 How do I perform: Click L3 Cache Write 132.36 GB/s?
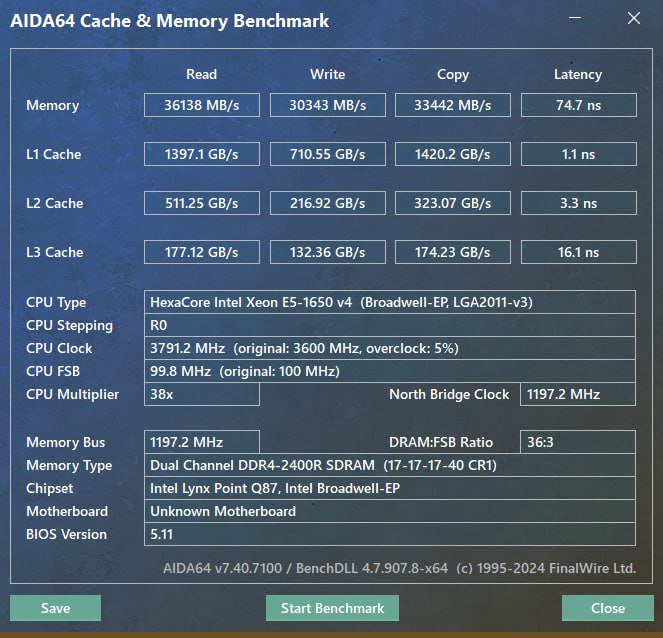328,252
